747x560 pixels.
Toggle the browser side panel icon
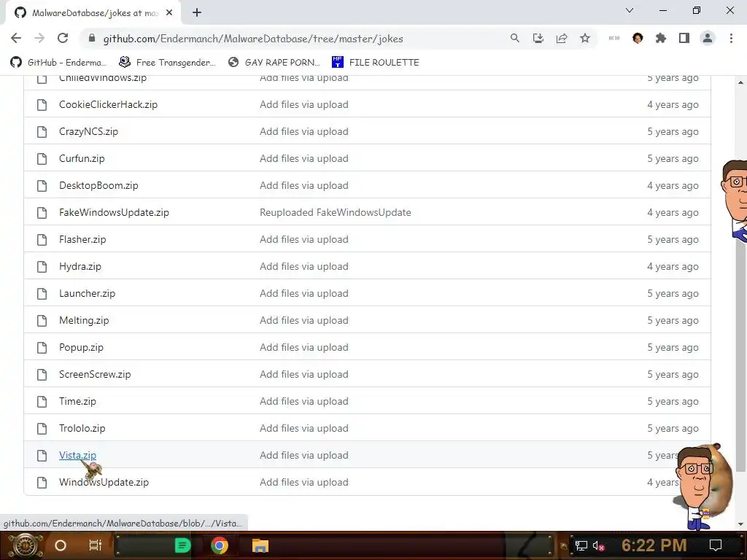684,39
